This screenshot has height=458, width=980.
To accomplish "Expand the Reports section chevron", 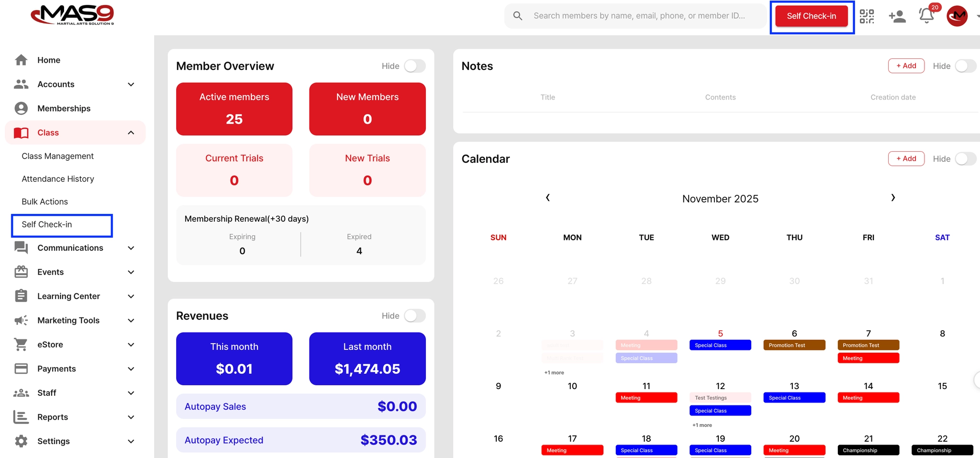I will (131, 417).
